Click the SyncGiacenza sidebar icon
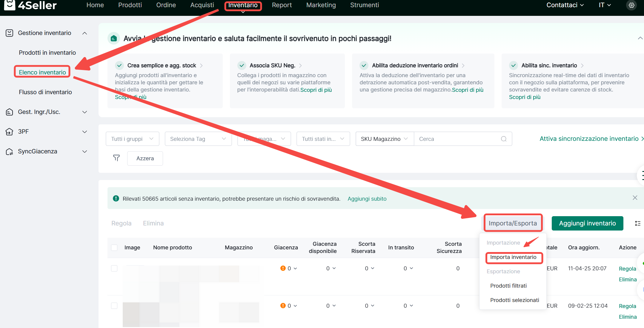The height and width of the screenshot is (328, 644). (x=10, y=151)
